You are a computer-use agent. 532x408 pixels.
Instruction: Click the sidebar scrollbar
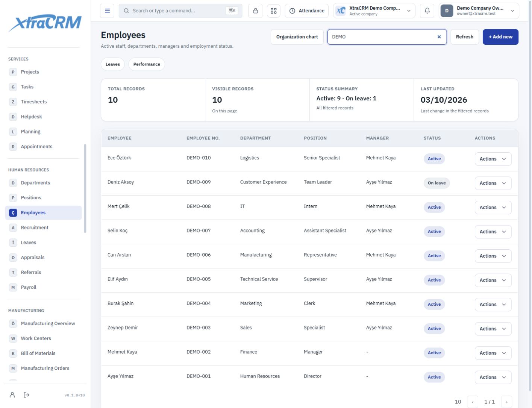85,188
